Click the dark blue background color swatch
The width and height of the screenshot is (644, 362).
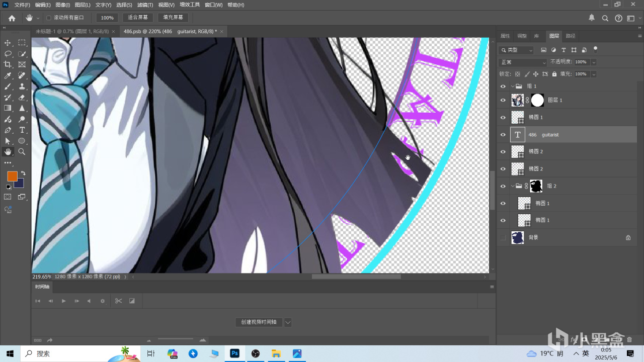tap(20, 184)
